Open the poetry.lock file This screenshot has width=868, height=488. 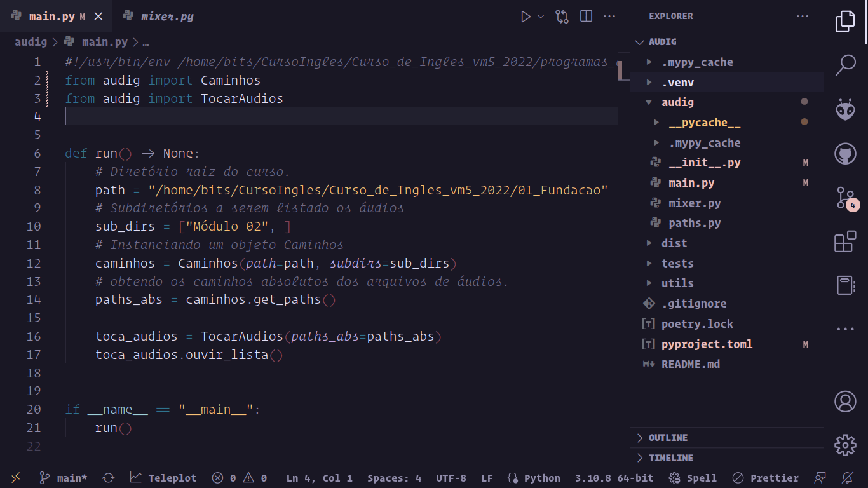pyautogui.click(x=726, y=324)
